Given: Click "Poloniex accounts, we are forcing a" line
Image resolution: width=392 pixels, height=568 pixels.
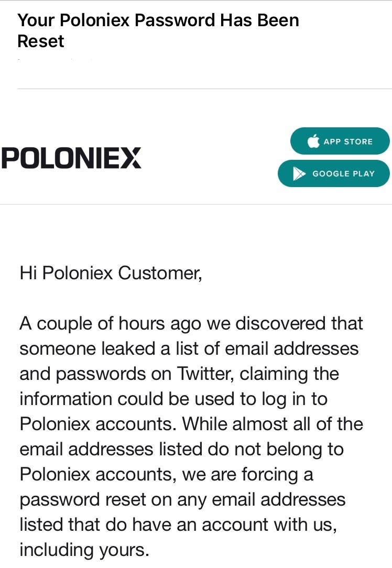Looking at the screenshot, I should pos(166,474).
